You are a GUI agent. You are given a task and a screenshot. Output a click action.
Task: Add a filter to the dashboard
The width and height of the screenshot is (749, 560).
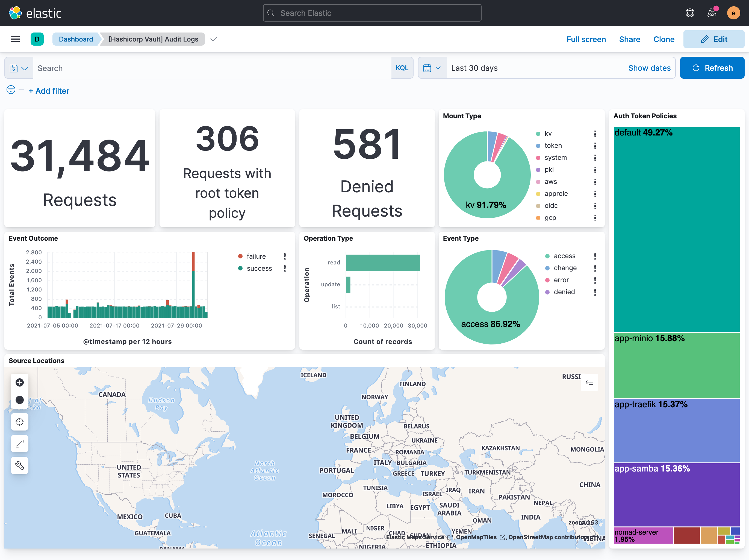(x=49, y=91)
